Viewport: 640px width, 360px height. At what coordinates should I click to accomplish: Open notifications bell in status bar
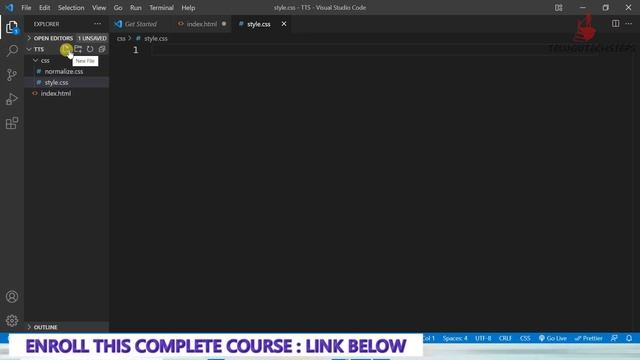click(x=629, y=338)
